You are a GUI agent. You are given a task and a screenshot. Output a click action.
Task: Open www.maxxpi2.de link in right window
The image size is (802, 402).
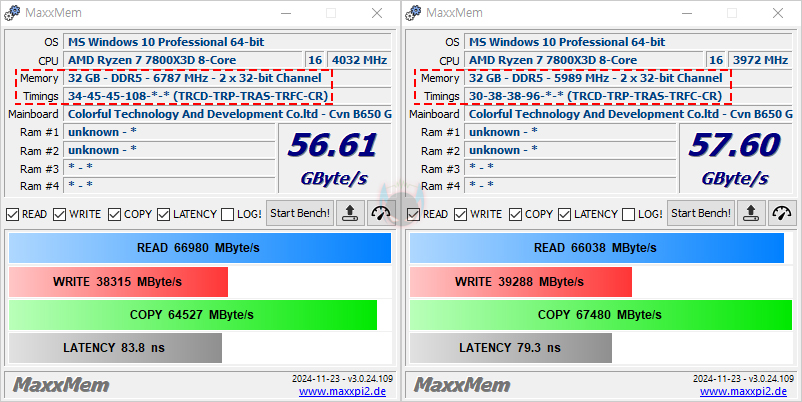click(743, 392)
